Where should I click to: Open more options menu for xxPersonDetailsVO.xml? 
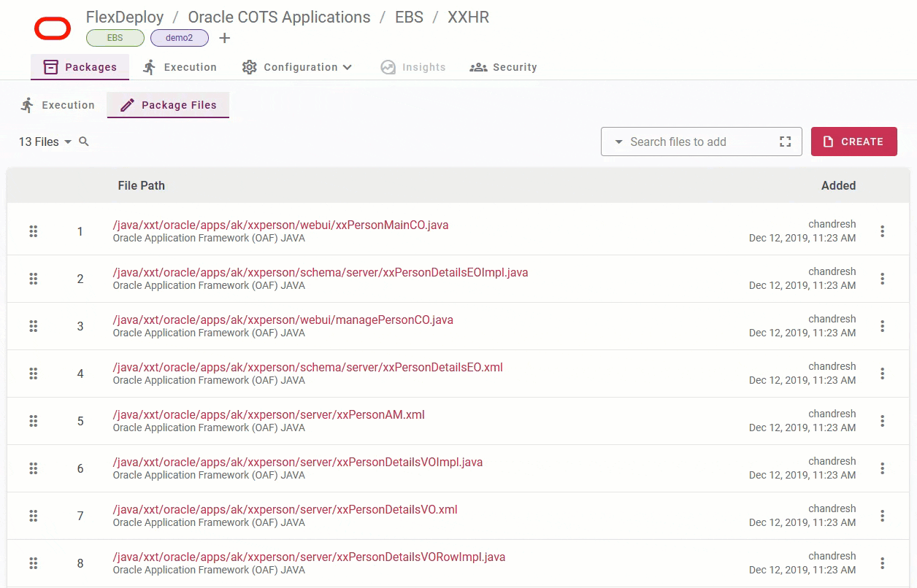pyautogui.click(x=882, y=516)
